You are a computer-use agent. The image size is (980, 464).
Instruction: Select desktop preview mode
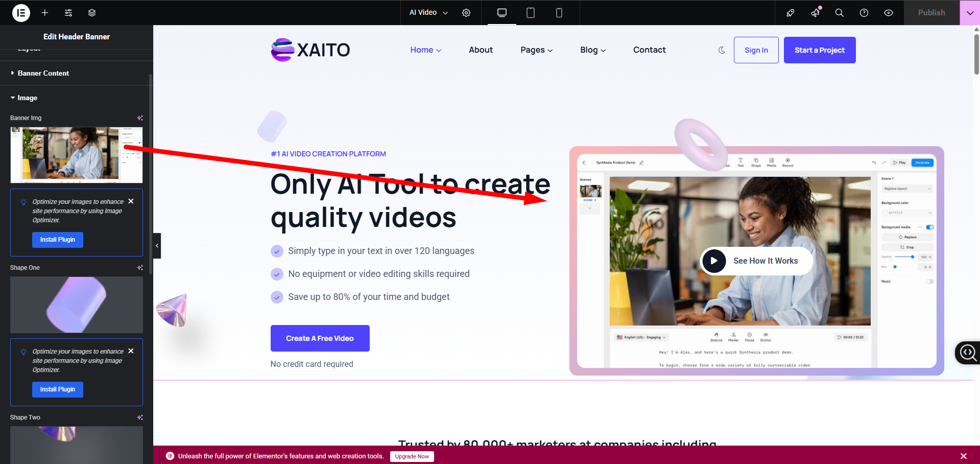501,12
